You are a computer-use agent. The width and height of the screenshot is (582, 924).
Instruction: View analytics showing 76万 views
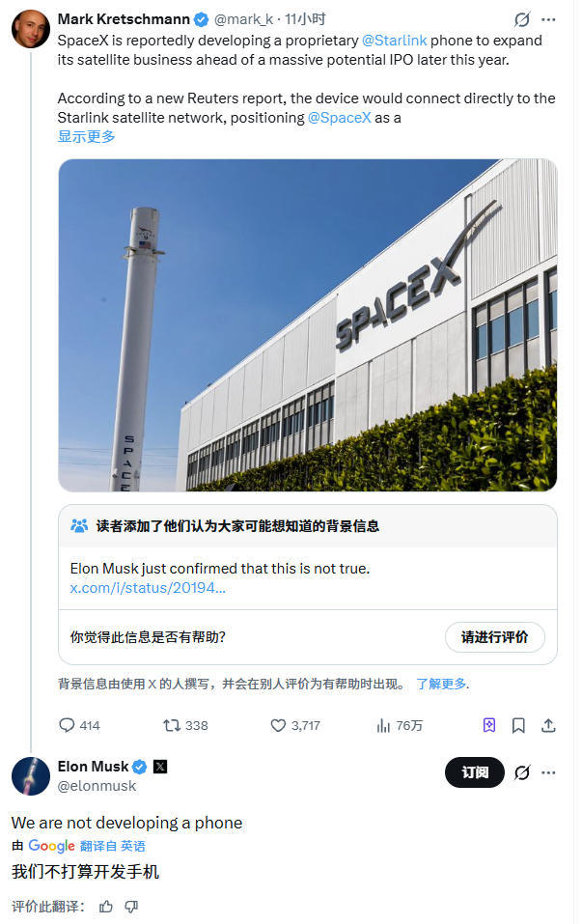coord(383,725)
